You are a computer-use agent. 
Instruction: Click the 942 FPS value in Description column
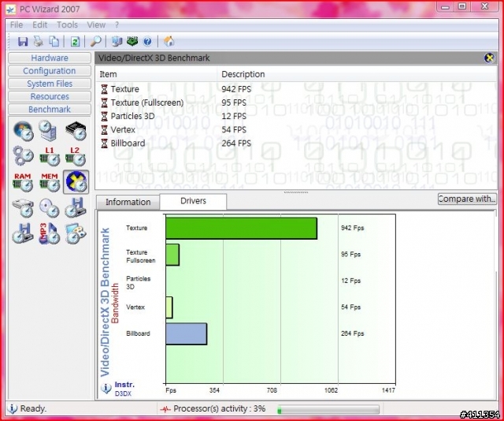(236, 89)
